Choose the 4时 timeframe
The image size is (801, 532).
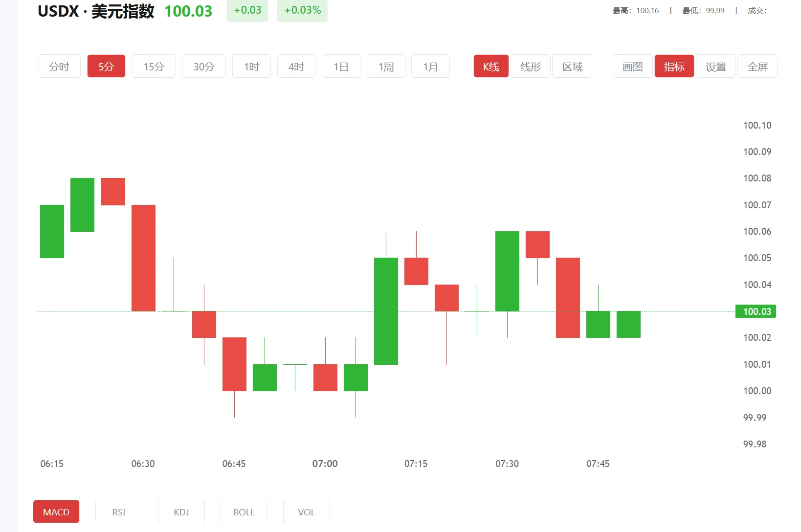pos(296,66)
